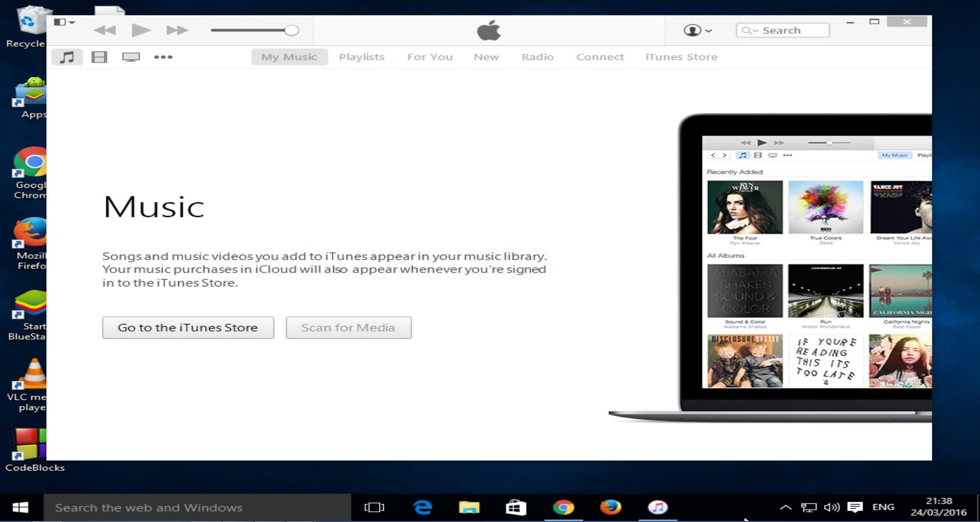Switch to the Movies library icon

click(x=99, y=56)
